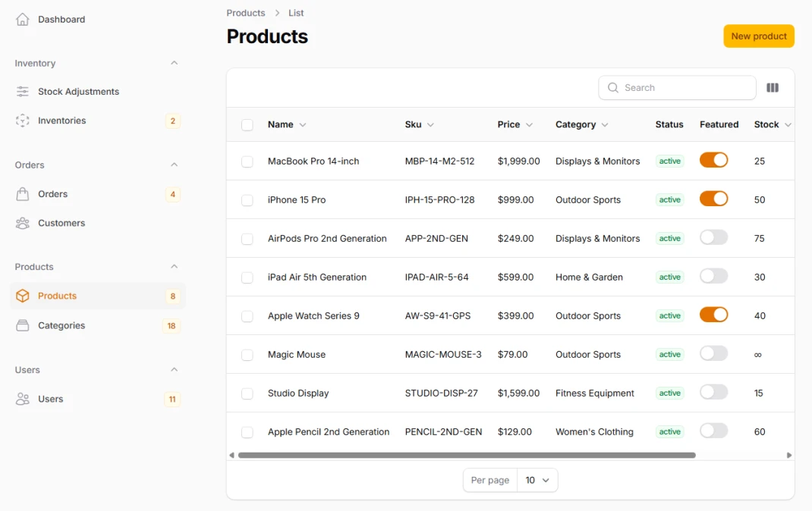Screen dimensions: 812x511
Task: Enable Featured toggle for AirPods Pro 2nd Generation
Action: (x=713, y=237)
